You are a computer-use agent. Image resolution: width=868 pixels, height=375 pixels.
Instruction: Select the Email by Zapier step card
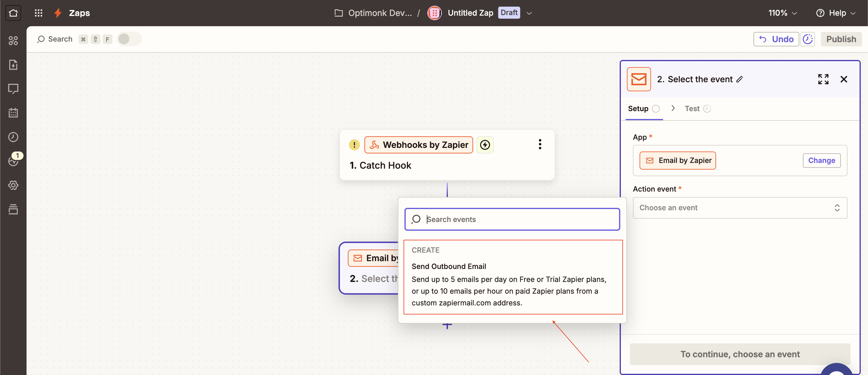tap(369, 268)
